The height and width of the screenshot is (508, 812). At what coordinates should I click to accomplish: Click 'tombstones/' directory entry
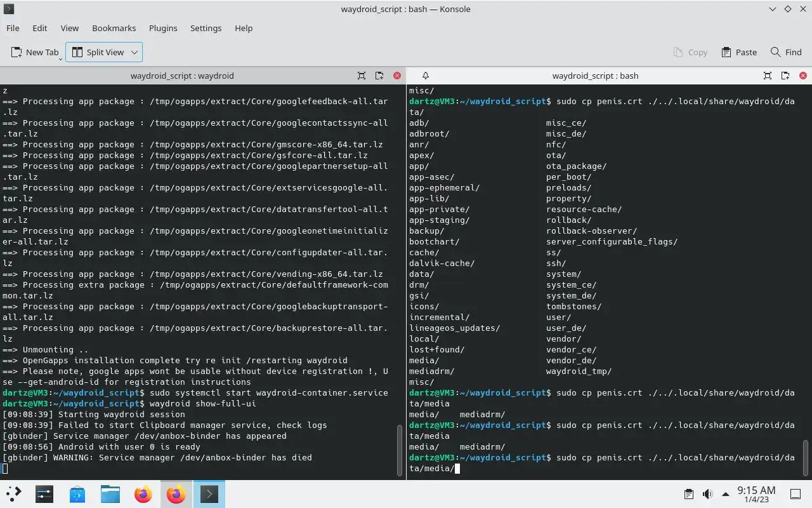point(573,306)
